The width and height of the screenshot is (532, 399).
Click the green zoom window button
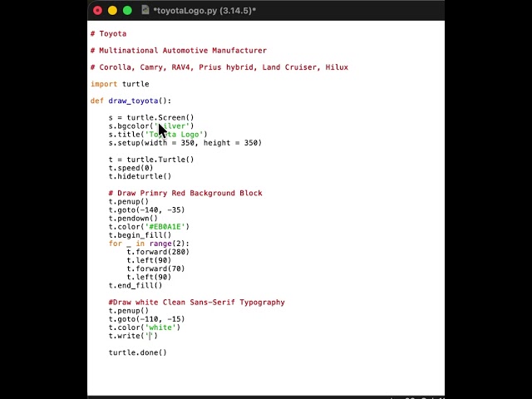point(127,11)
